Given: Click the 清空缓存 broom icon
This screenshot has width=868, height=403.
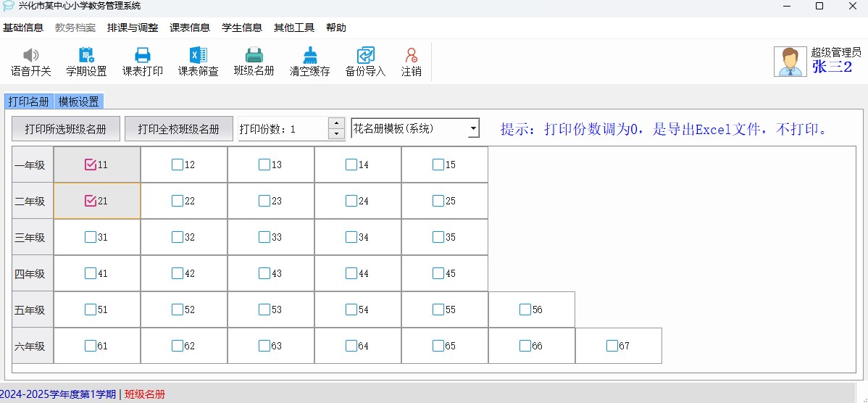Looking at the screenshot, I should click(309, 56).
